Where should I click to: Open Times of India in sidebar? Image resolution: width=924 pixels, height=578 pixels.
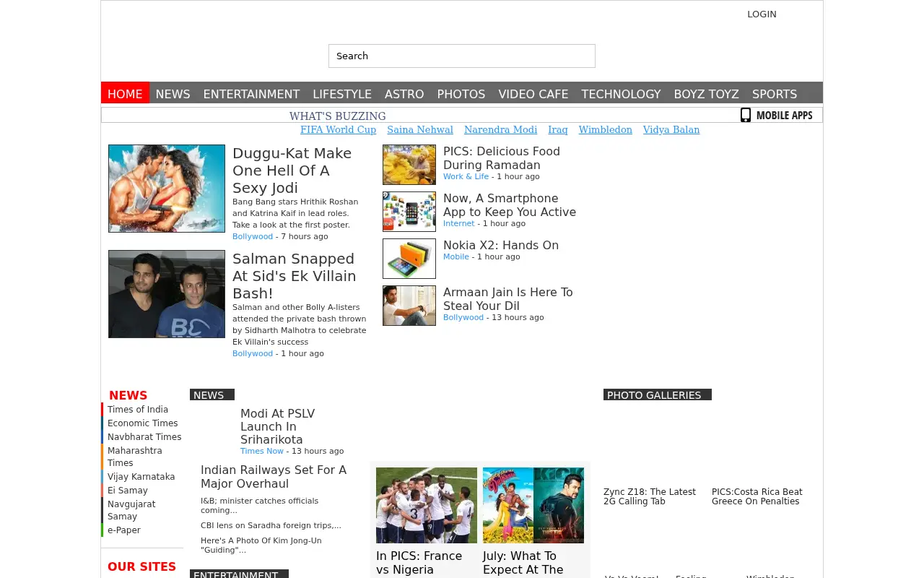(138, 410)
